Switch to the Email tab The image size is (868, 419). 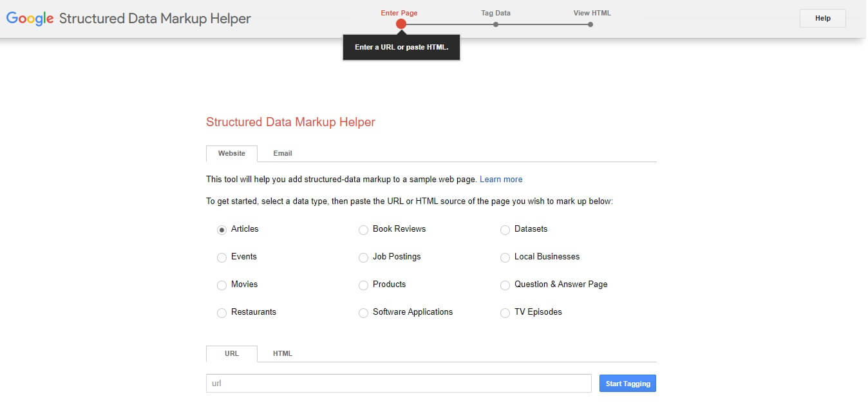[282, 153]
